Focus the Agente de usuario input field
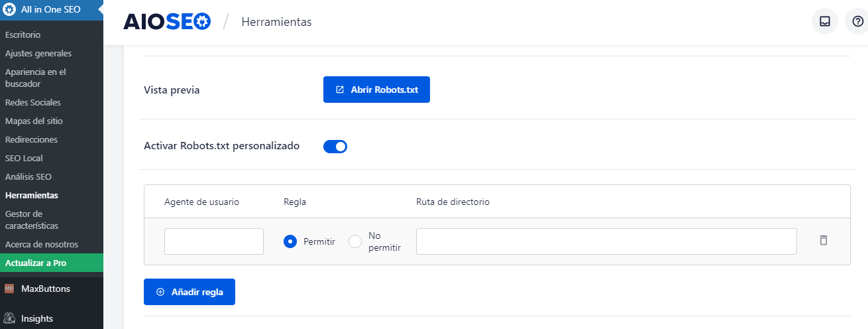 point(213,241)
